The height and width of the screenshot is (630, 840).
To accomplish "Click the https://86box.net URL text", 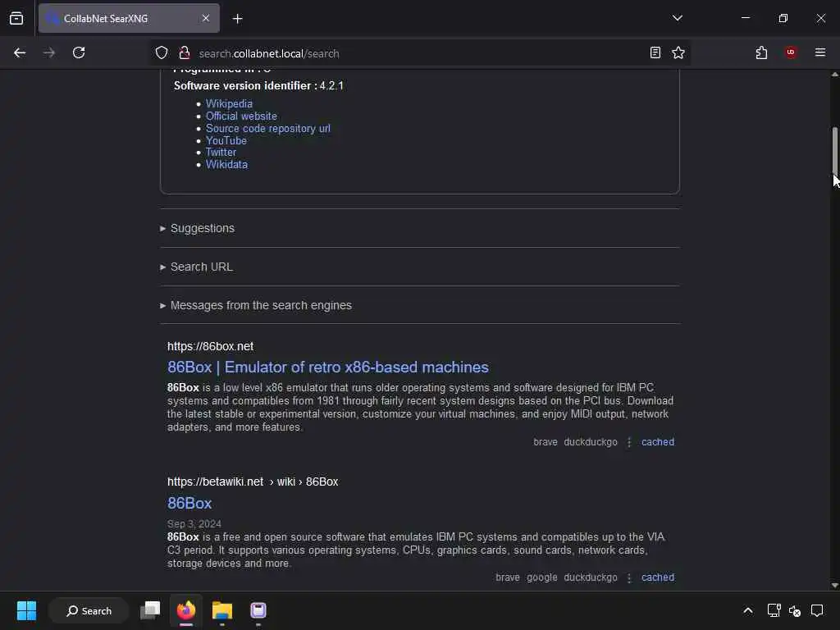I will click(210, 347).
